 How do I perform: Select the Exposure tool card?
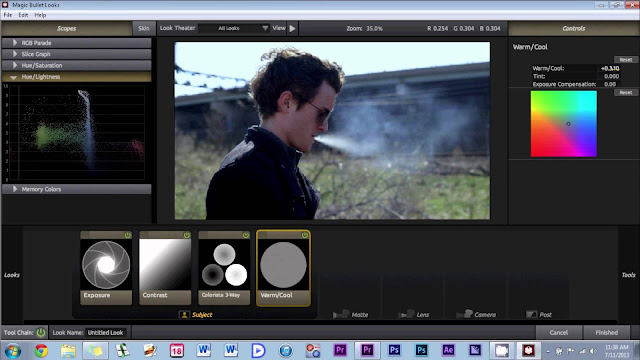(x=106, y=268)
